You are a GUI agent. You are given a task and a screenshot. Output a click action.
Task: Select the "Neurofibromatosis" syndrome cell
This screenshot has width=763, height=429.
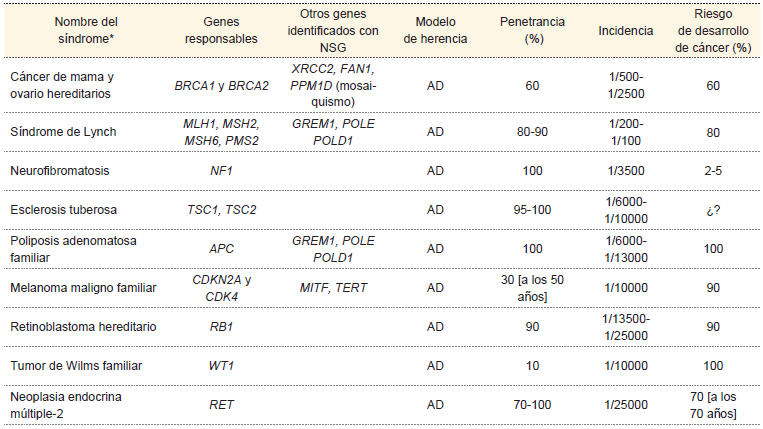pyautogui.click(x=60, y=170)
